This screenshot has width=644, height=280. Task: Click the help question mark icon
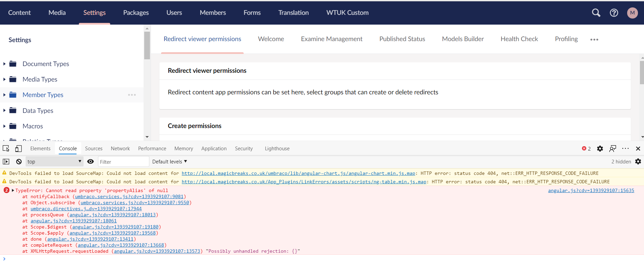[x=614, y=13]
